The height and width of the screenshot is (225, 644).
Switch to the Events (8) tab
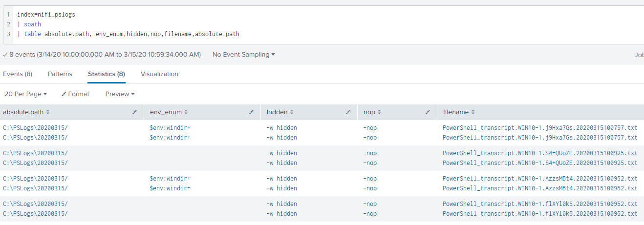[x=18, y=74]
